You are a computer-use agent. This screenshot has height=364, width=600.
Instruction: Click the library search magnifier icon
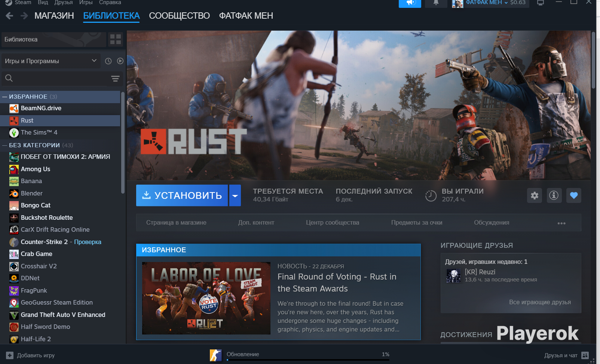click(x=9, y=78)
